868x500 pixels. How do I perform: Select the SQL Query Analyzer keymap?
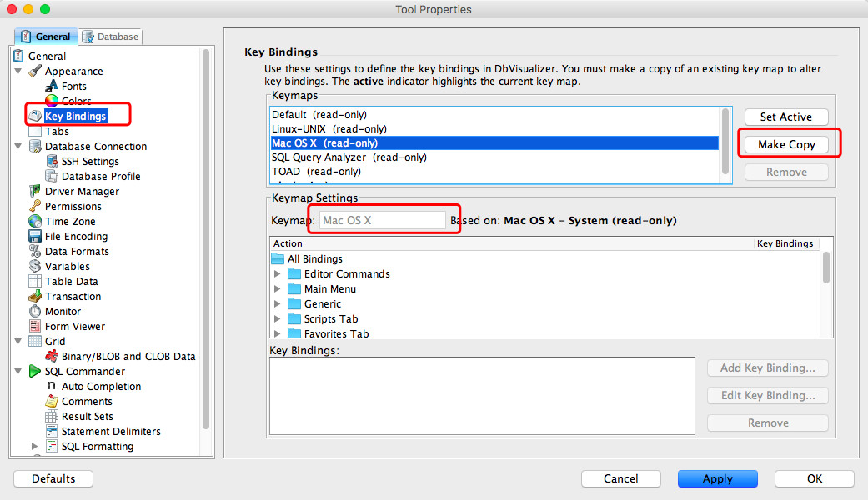point(494,157)
